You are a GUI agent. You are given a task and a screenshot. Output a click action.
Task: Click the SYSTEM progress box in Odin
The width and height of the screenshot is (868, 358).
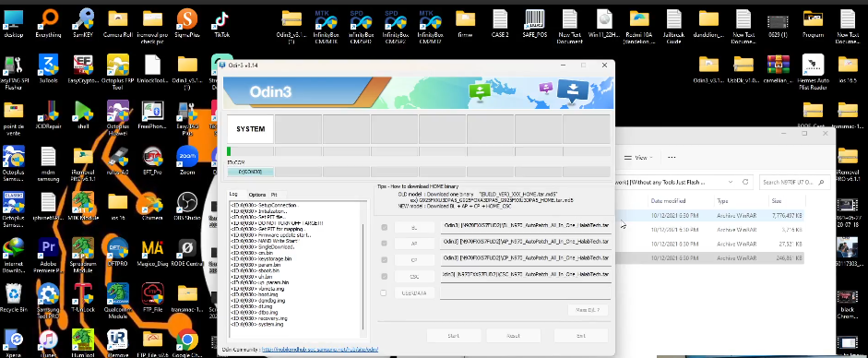tap(250, 129)
